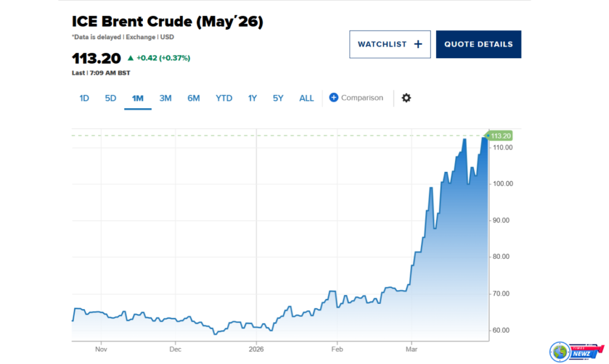Add to WATCHLIST button

tap(390, 44)
